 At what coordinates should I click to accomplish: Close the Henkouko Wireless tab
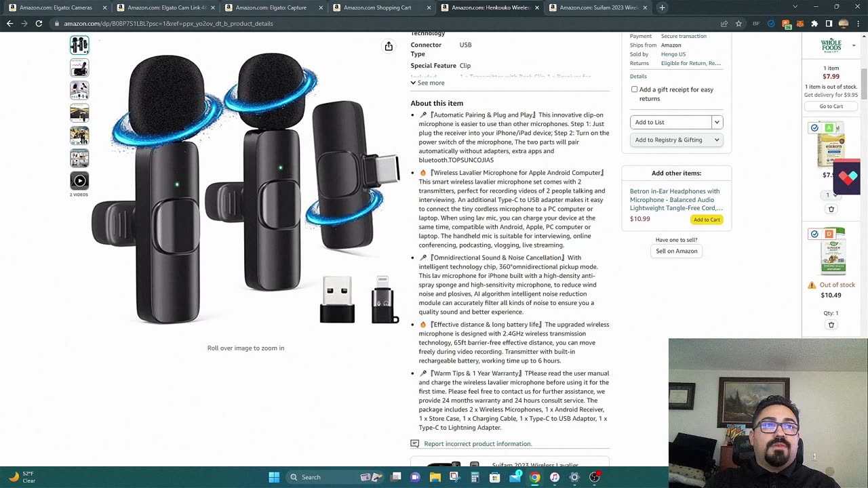tap(537, 7)
